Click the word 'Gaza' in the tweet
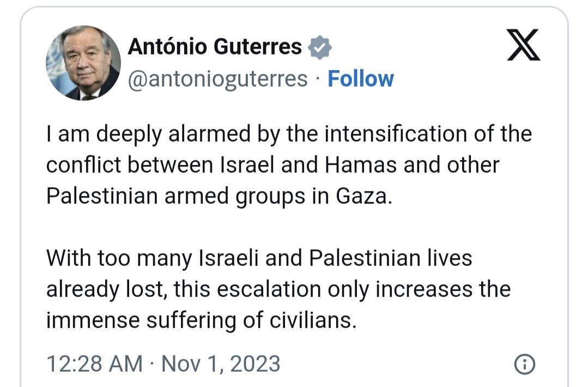The image size is (588, 387). [x=361, y=196]
